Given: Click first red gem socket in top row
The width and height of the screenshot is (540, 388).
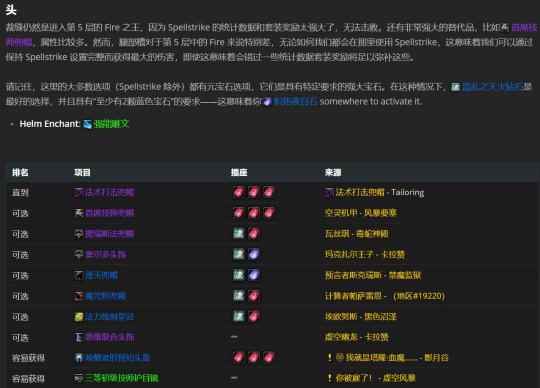Looking at the screenshot, I should point(238,192).
